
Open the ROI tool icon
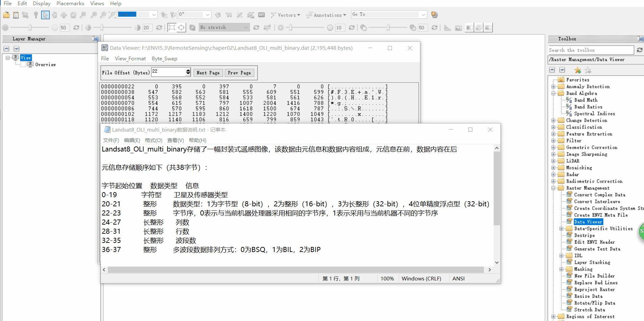tap(251, 15)
